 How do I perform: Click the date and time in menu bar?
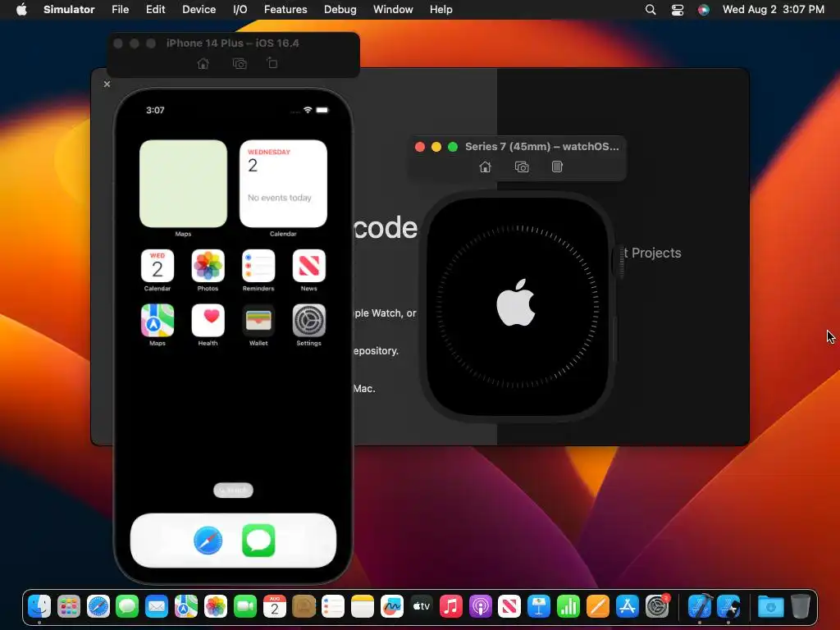click(773, 10)
